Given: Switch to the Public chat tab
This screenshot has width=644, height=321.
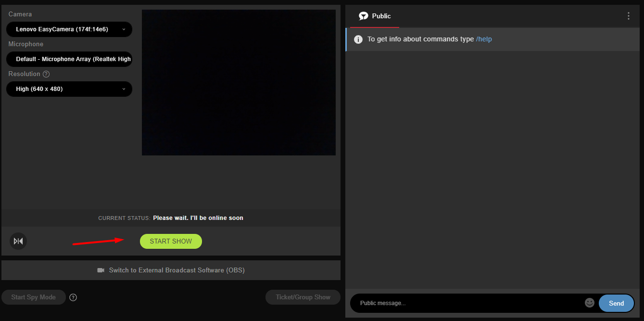Looking at the screenshot, I should point(375,16).
